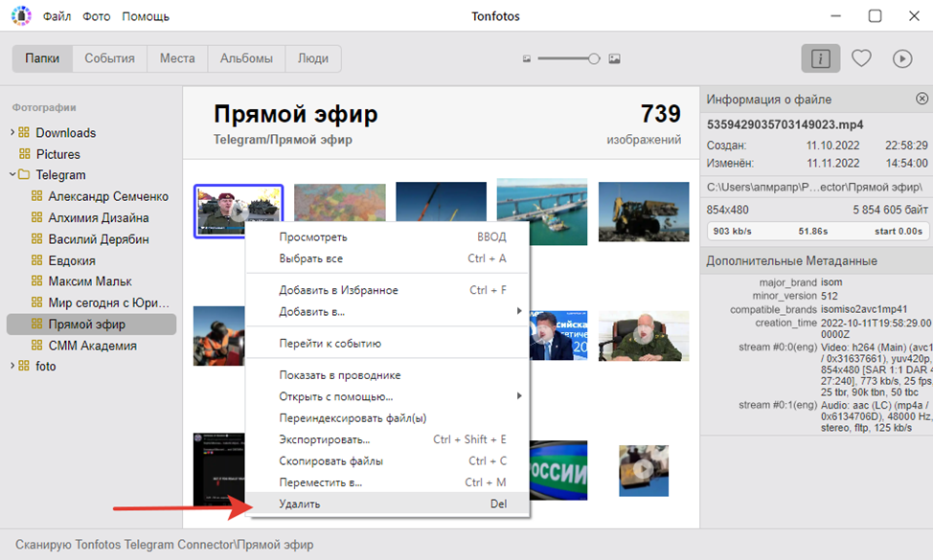Viewport: 933px width, 560px height.
Task: Click the Downloads folder grid icon
Action: point(24,132)
